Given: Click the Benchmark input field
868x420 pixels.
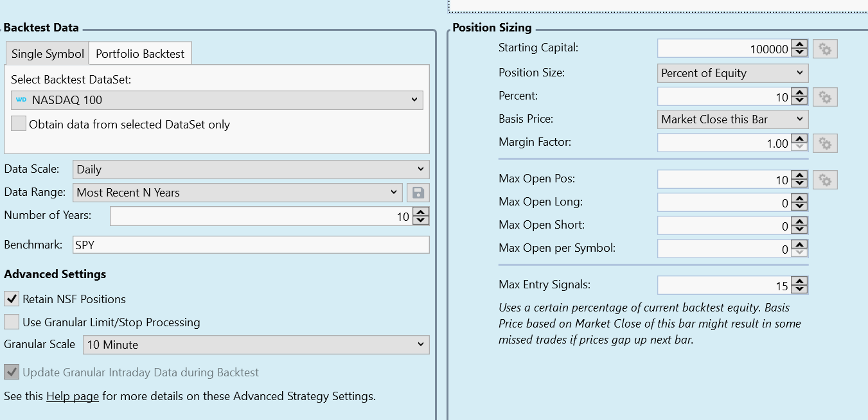Looking at the screenshot, I should coord(249,245).
